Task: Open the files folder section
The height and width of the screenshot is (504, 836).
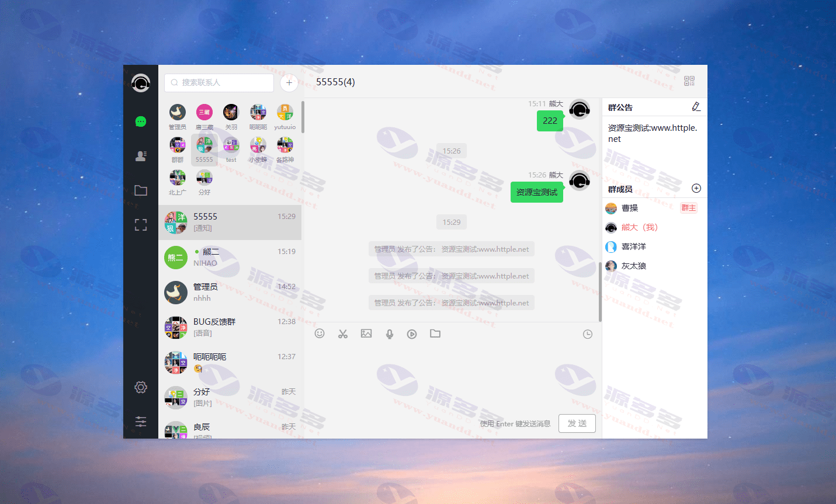Action: [x=141, y=190]
